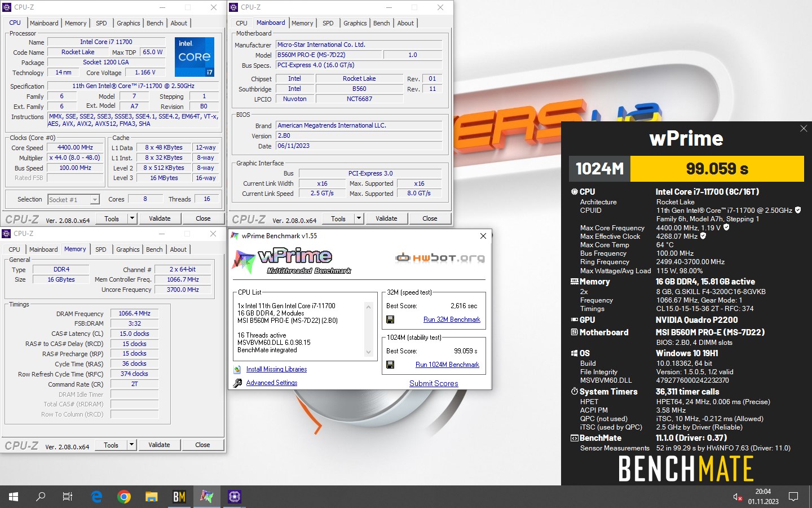Save the 32M benchmark score (floppy icon)

(390, 319)
